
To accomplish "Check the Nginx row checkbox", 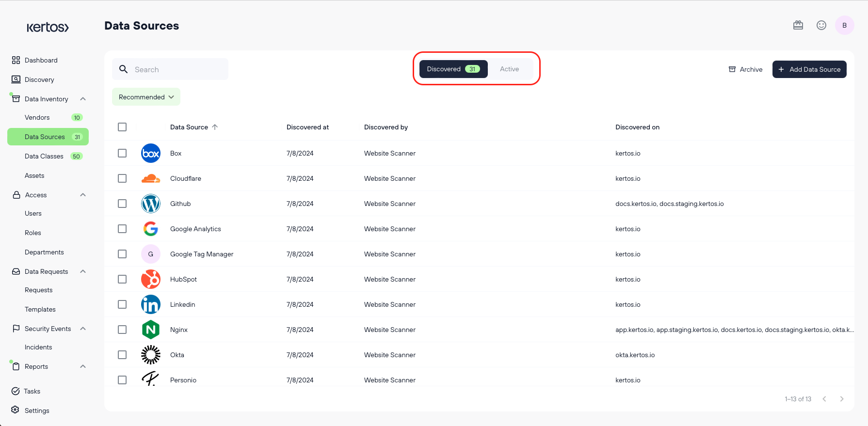I will pyautogui.click(x=122, y=330).
